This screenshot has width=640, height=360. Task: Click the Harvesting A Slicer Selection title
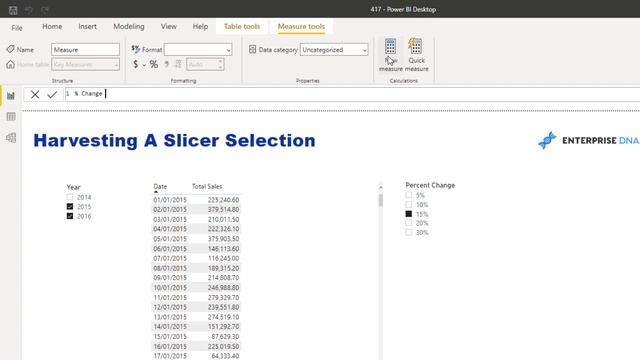[174, 141]
